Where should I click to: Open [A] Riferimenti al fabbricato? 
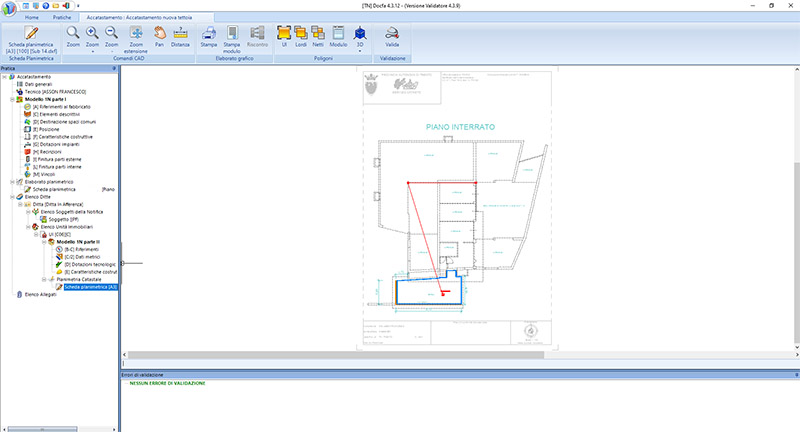[61, 107]
